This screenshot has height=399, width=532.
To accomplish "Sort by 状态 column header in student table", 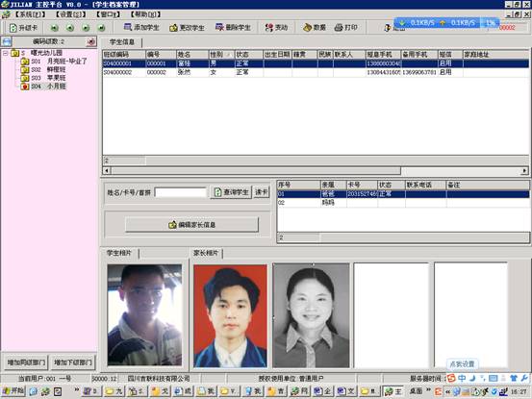I will coord(249,54).
